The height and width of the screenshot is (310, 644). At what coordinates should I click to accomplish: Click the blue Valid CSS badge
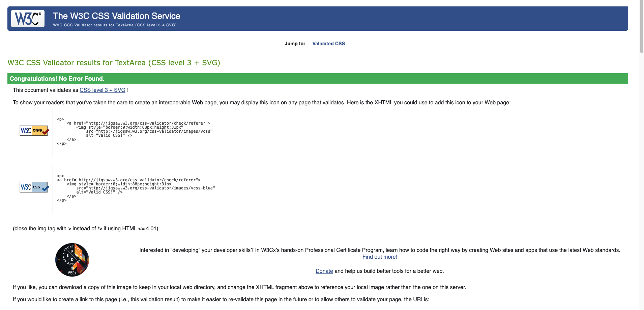coord(34,187)
